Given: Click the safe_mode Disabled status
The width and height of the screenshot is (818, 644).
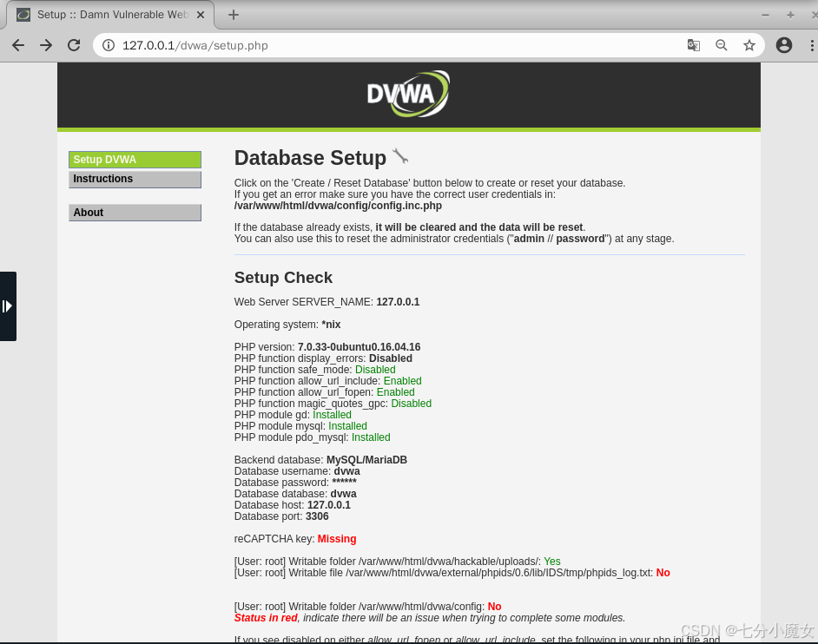Looking at the screenshot, I should 375,369.
